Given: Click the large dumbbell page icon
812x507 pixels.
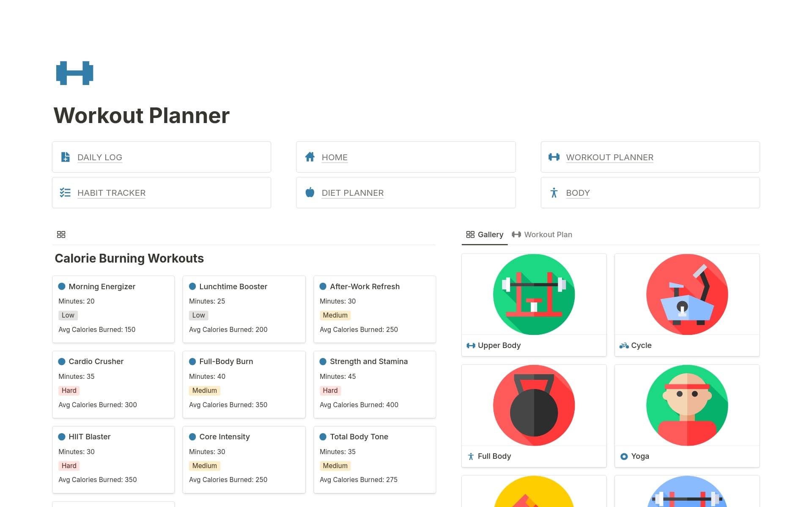Looking at the screenshot, I should (x=74, y=73).
